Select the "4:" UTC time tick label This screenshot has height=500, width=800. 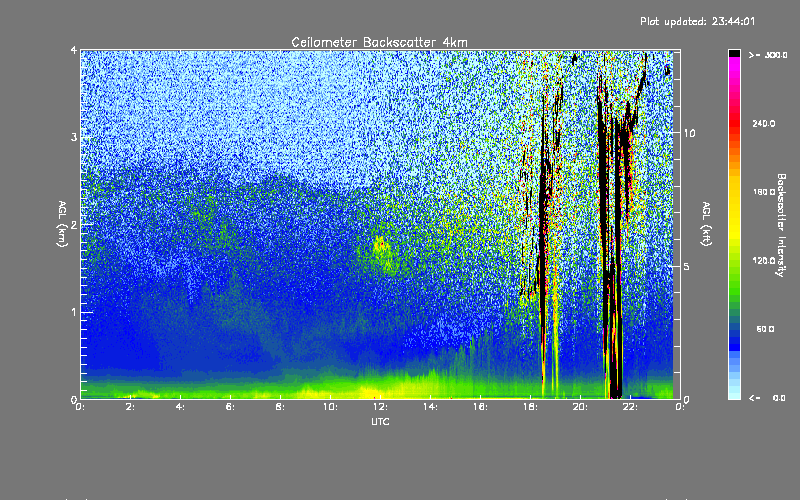[x=180, y=407]
